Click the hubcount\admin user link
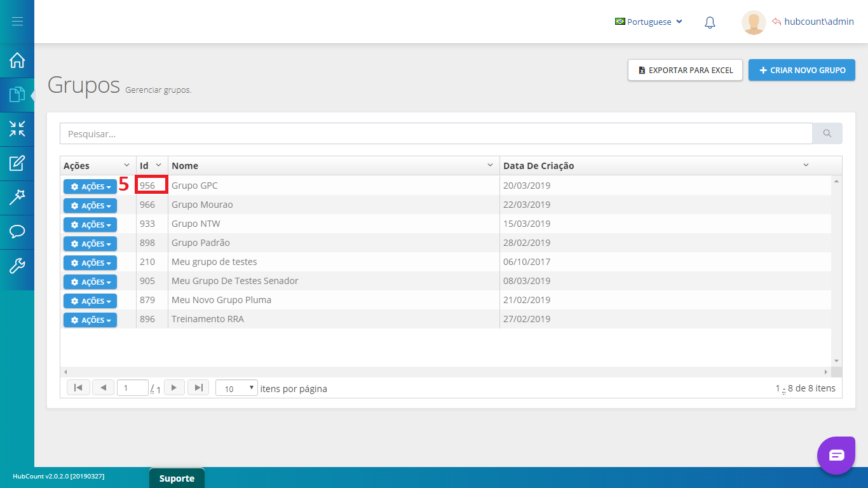Image resolution: width=868 pixels, height=488 pixels. click(x=813, y=22)
